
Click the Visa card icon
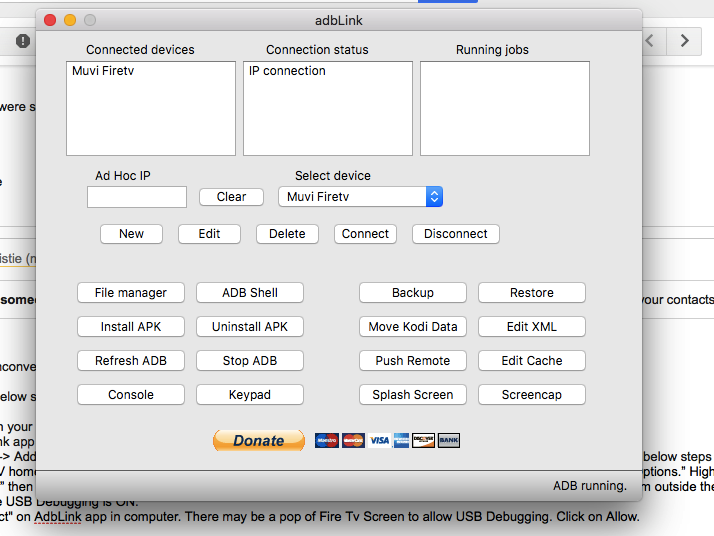379,440
